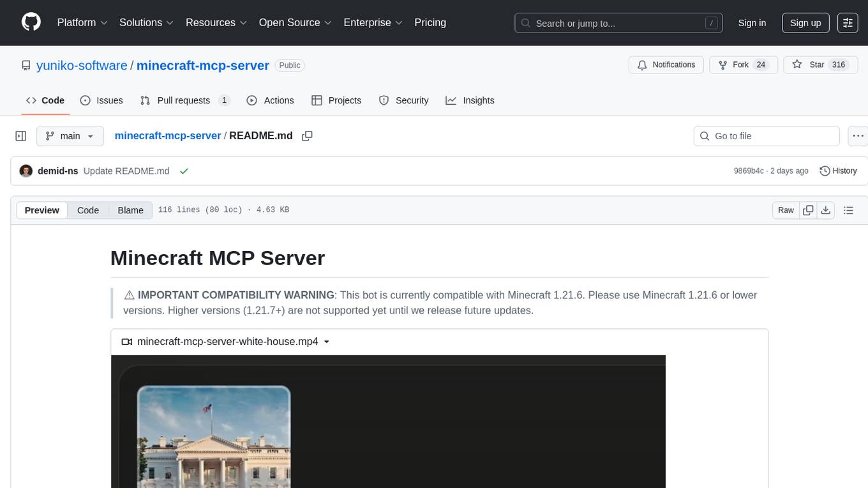
Task: Switch to the Insights tab
Action: [x=470, y=100]
